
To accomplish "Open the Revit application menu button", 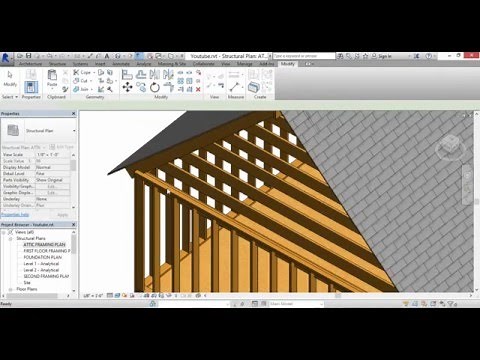I will tap(6, 58).
